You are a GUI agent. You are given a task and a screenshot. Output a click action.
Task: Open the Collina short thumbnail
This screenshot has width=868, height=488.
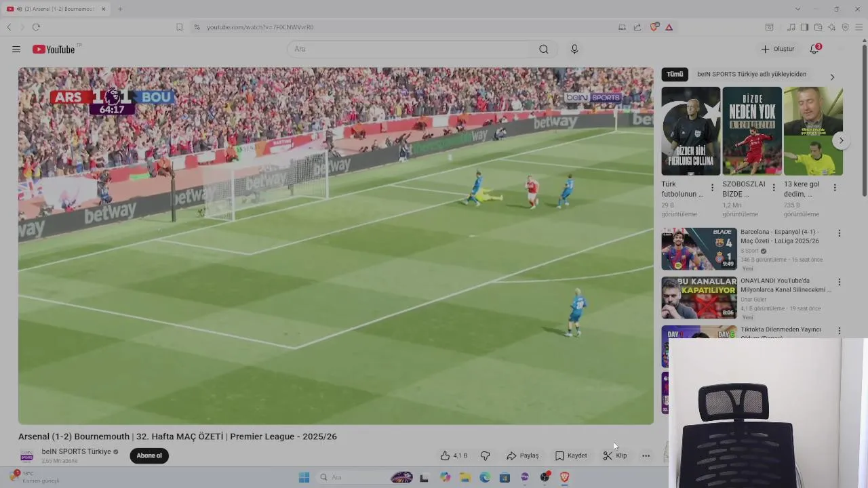tap(691, 131)
